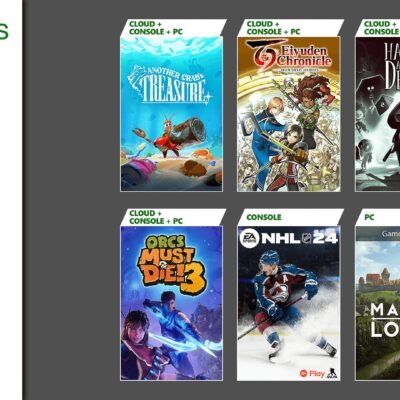Click the Cloud + Console + PC label above Crab's Treasure

(x=156, y=28)
